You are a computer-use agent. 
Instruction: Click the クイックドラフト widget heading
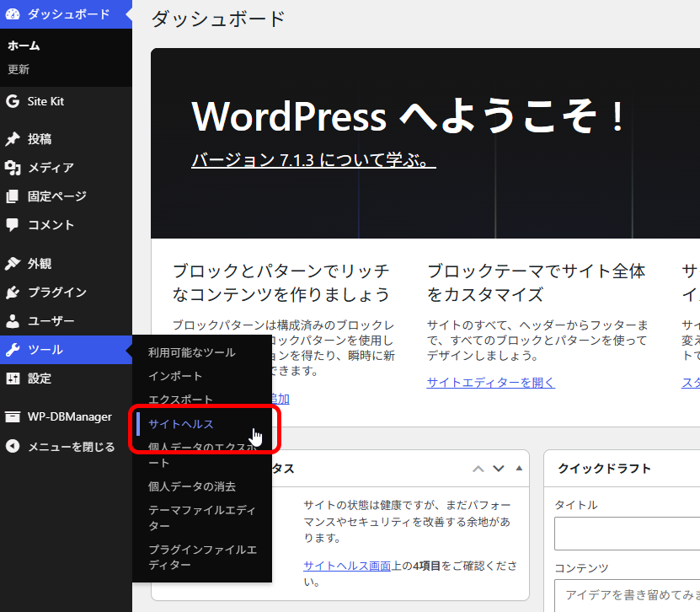604,469
